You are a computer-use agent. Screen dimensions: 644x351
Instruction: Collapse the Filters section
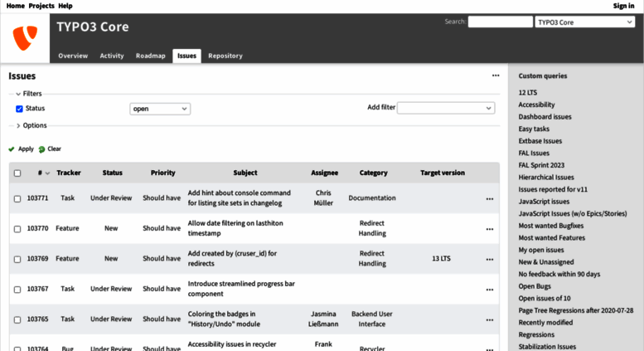[x=29, y=94]
